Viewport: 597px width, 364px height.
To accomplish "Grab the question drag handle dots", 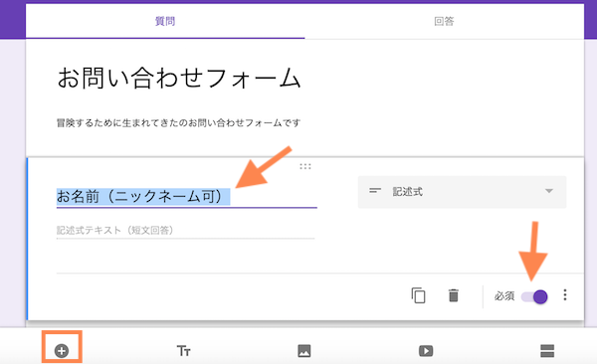I will (x=305, y=166).
